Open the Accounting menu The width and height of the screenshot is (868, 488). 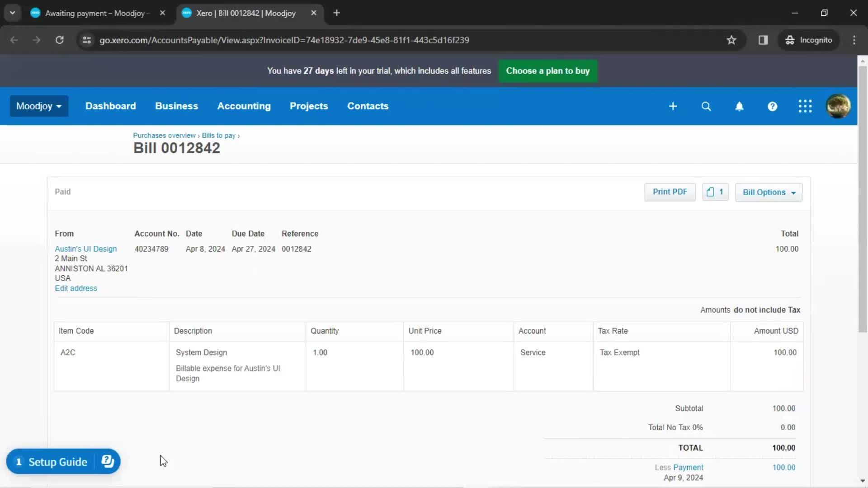click(244, 106)
